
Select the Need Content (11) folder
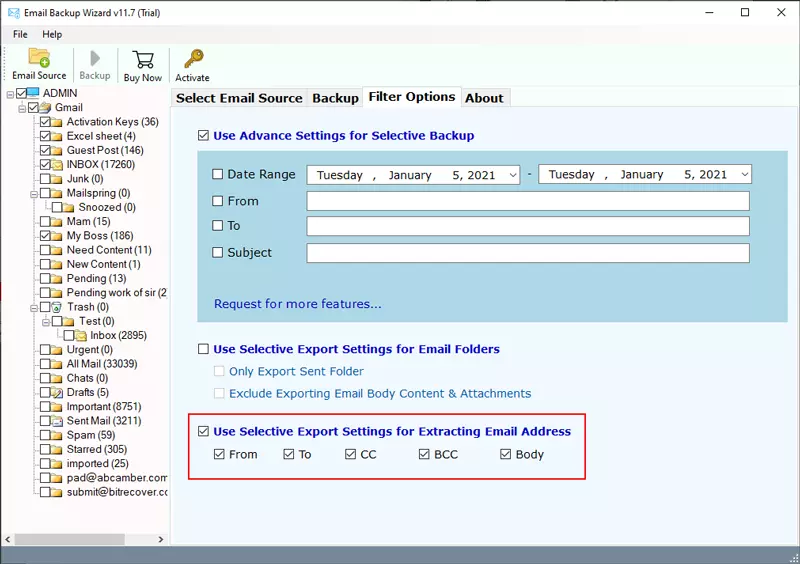[109, 250]
